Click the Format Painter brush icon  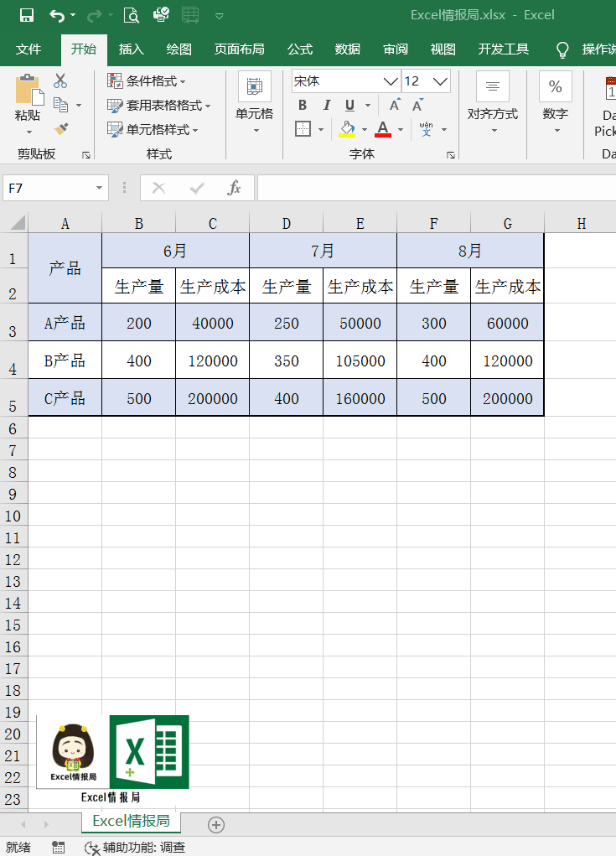[60, 129]
